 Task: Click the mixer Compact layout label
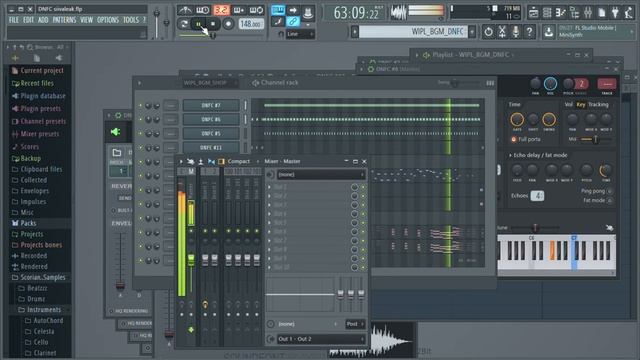coord(238,161)
